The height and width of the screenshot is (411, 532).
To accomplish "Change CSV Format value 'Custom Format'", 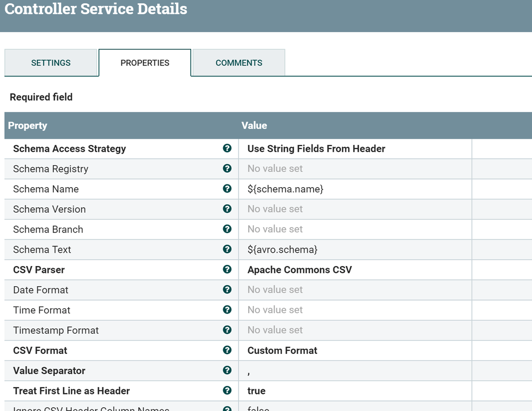I will click(x=282, y=350).
